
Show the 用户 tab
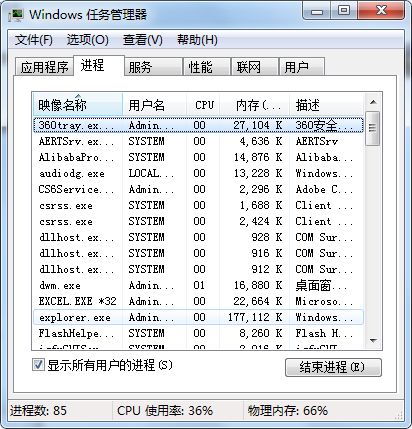point(302,67)
